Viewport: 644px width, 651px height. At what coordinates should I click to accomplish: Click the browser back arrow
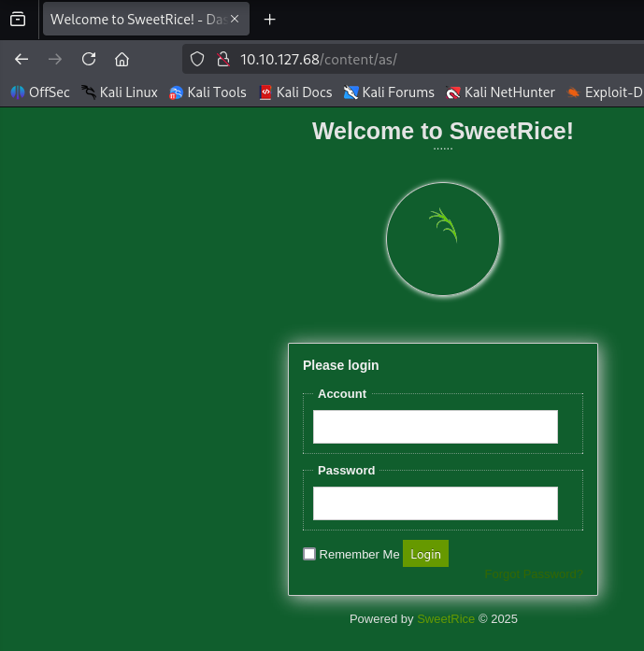click(x=21, y=60)
